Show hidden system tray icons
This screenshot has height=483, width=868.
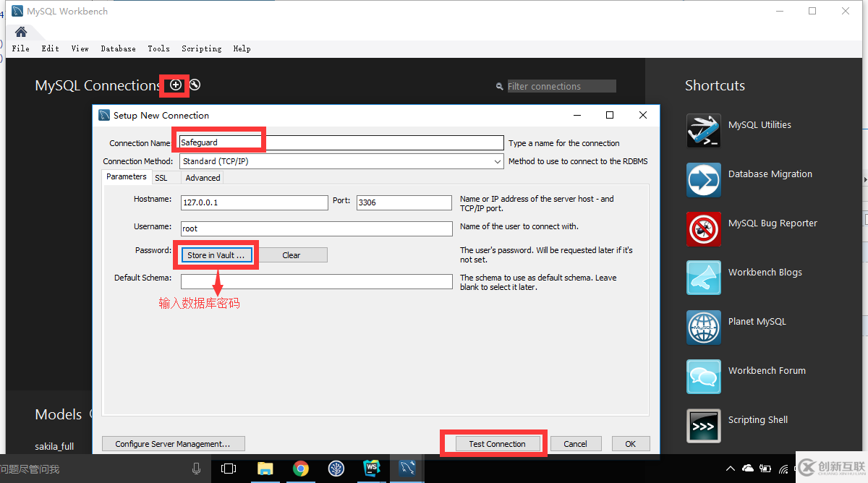click(731, 469)
